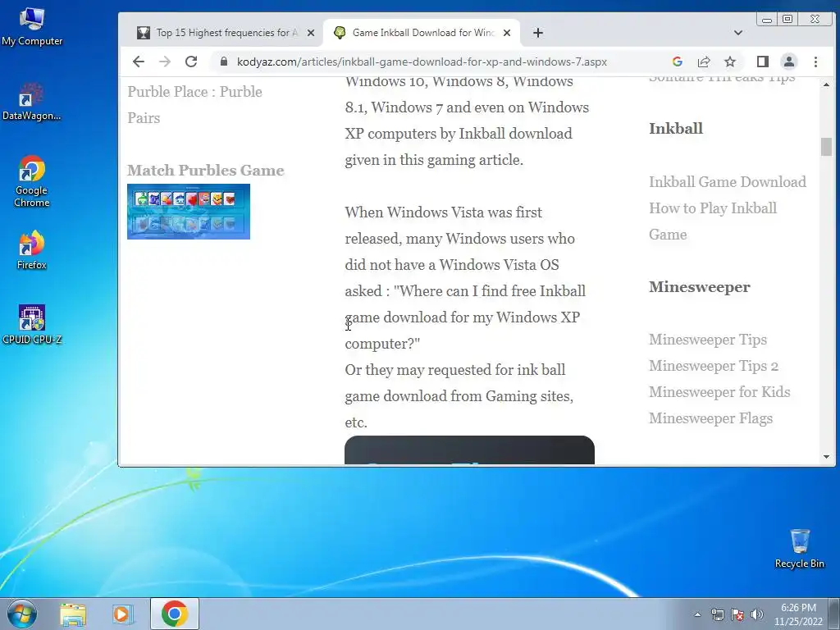The width and height of the screenshot is (840, 630).
Task: Open the How to Play Inkball Game link
Action: click(713, 221)
